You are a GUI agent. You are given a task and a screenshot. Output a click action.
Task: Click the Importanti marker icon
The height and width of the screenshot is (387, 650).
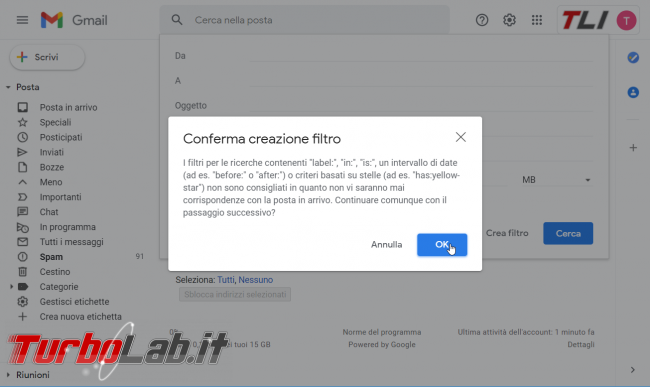(x=22, y=197)
